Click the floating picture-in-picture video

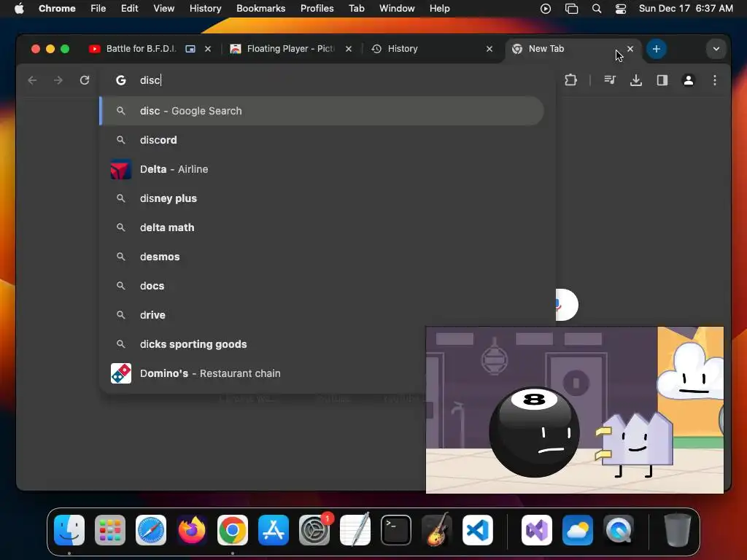(x=575, y=410)
